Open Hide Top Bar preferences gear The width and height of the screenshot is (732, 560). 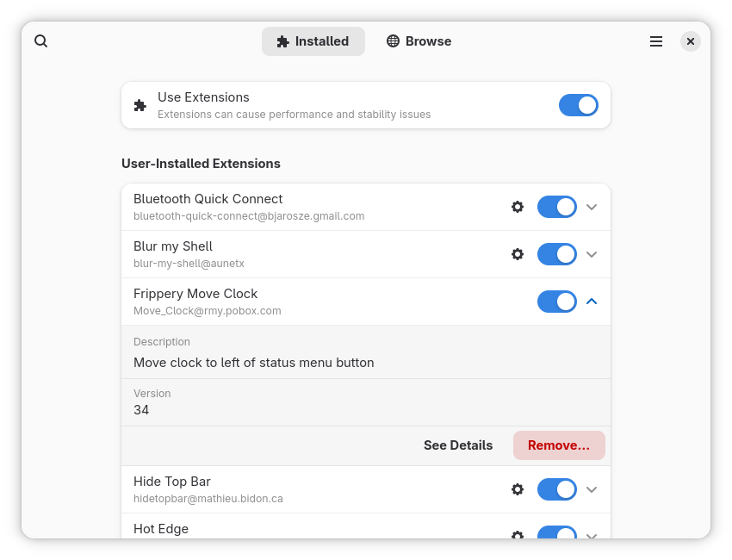tap(518, 489)
